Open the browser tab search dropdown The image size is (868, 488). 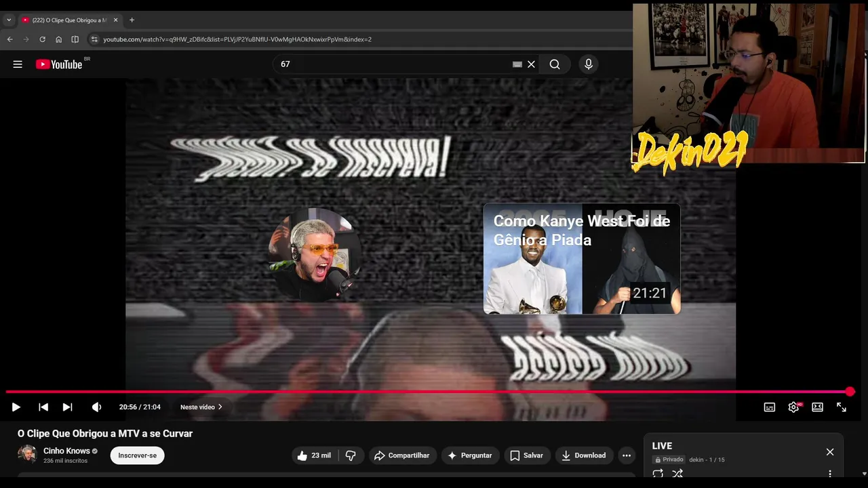click(9, 20)
